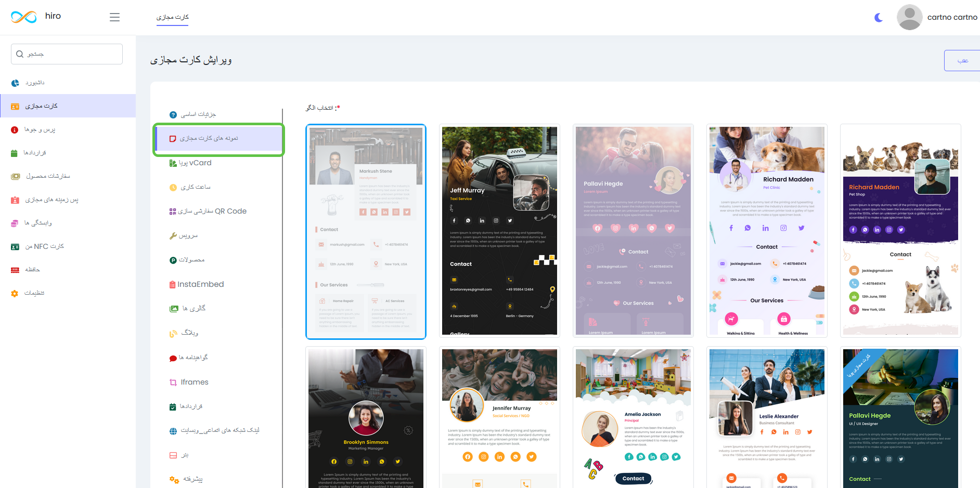Screen dimensions: 980x488
Task: Choose the Richard Madden pet clinic template
Action: coord(767,231)
